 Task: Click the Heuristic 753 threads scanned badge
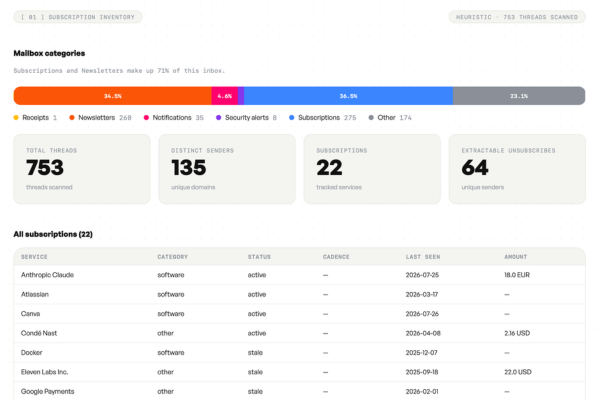(517, 17)
